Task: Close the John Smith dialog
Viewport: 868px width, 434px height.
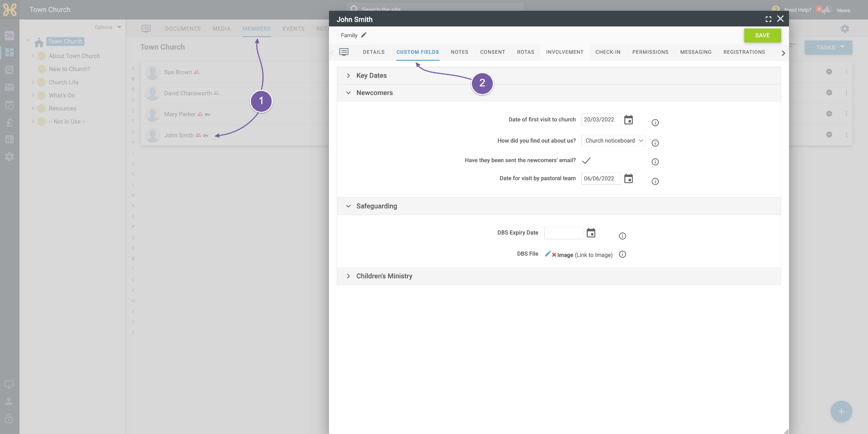Action: click(780, 19)
